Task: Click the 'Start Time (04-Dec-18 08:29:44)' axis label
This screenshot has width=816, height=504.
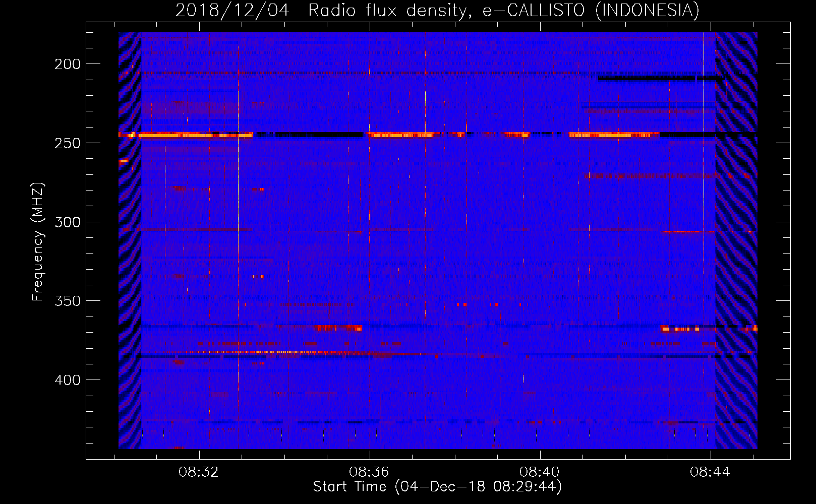Action: point(437,487)
